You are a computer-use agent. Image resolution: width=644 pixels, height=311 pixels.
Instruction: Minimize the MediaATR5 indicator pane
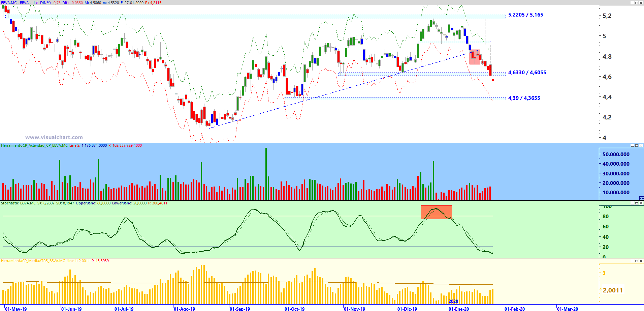[x=632, y=261]
